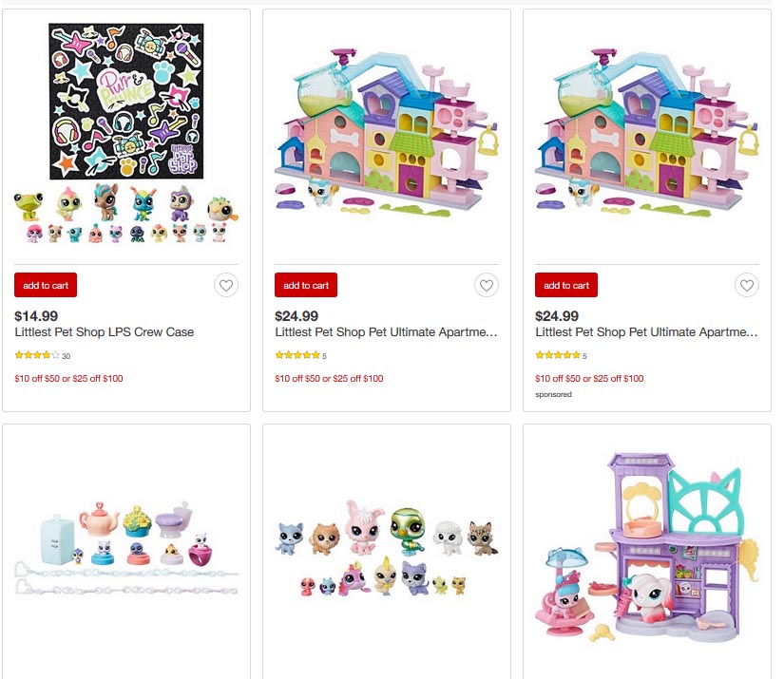Open $10 off $50 offer on sponsored card
This screenshot has height=679, width=784.
point(589,378)
